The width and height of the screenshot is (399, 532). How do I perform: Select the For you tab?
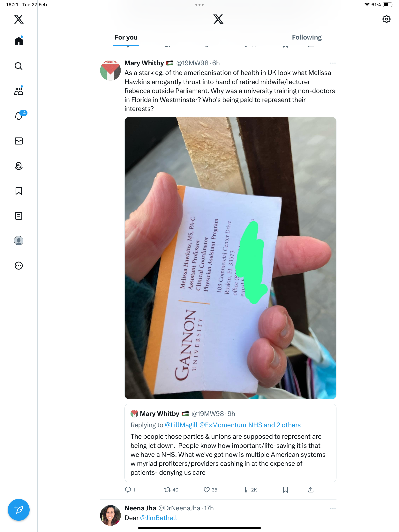[x=126, y=37]
